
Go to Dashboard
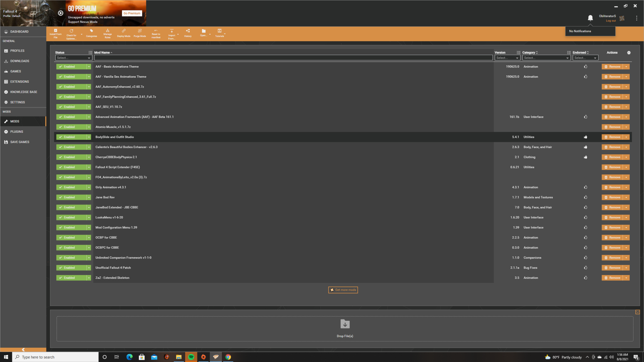pos(23,32)
